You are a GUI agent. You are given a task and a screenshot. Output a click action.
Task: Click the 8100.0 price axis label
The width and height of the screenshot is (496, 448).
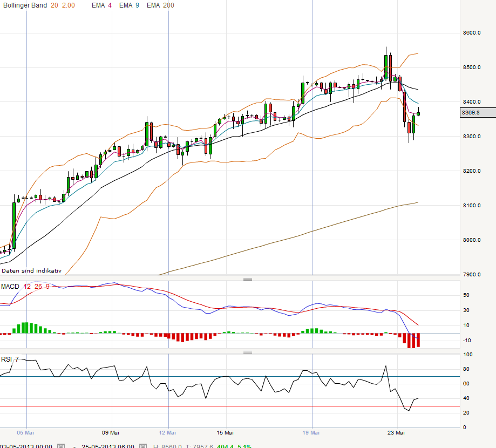pyautogui.click(x=472, y=205)
